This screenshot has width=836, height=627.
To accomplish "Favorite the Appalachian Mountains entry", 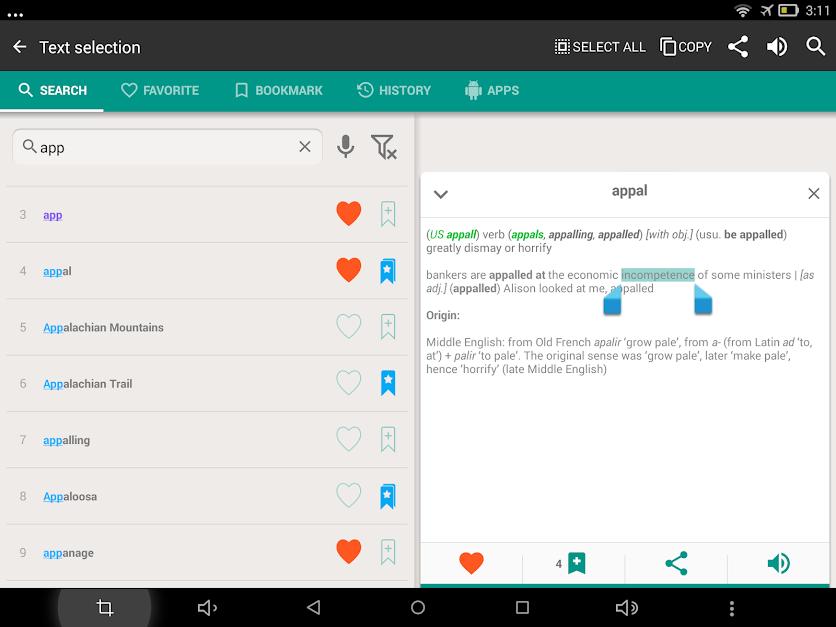I will click(x=349, y=326).
